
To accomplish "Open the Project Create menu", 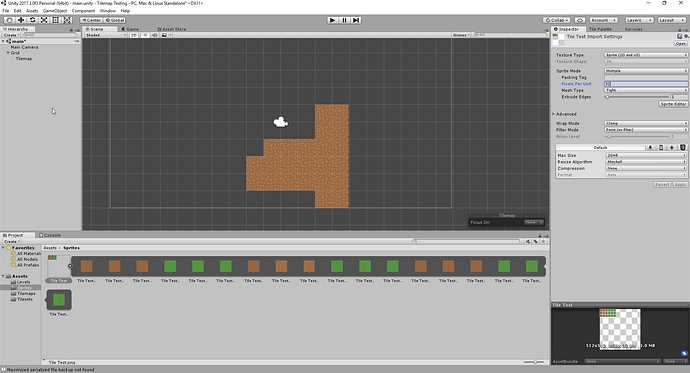I will (x=11, y=241).
